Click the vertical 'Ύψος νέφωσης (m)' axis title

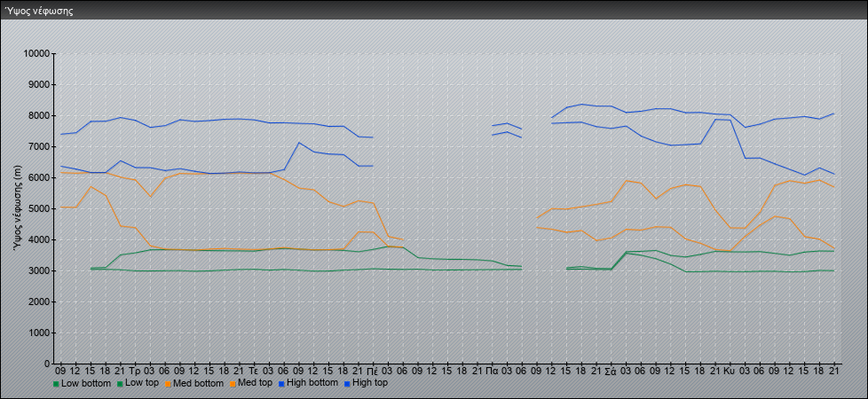(x=18, y=208)
